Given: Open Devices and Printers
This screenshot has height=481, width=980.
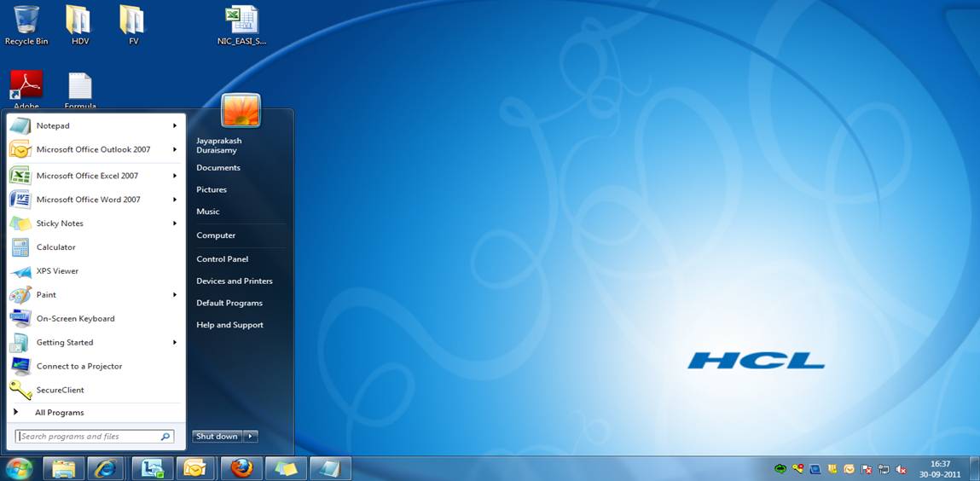Looking at the screenshot, I should [x=235, y=281].
